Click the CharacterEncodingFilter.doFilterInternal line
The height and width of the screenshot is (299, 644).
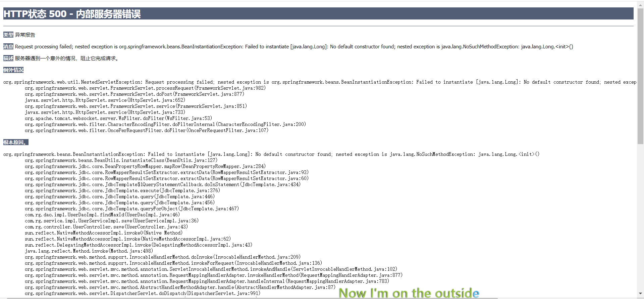click(165, 124)
